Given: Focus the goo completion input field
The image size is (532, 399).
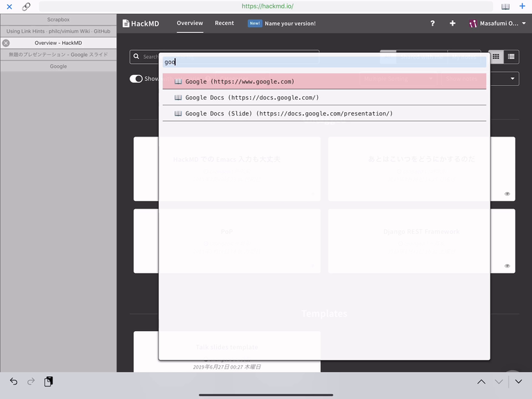Looking at the screenshot, I should click(x=324, y=62).
